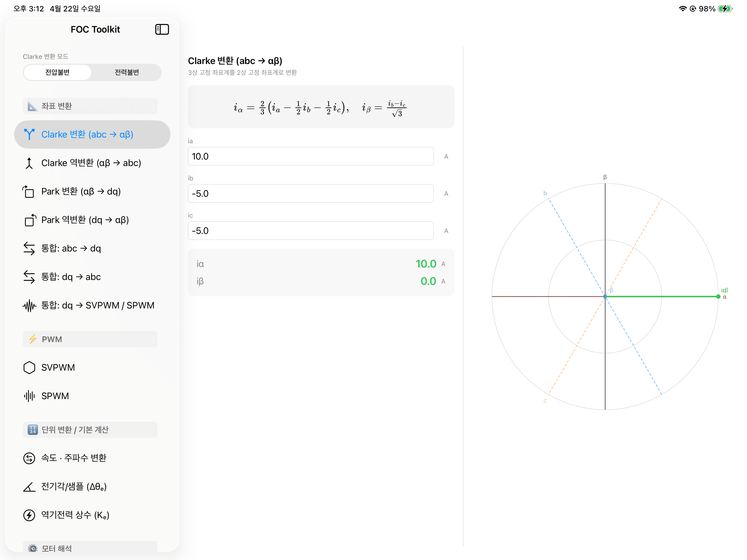The image size is (747, 560).
Task: Click the green αβ vector endpoint
Action: [718, 296]
